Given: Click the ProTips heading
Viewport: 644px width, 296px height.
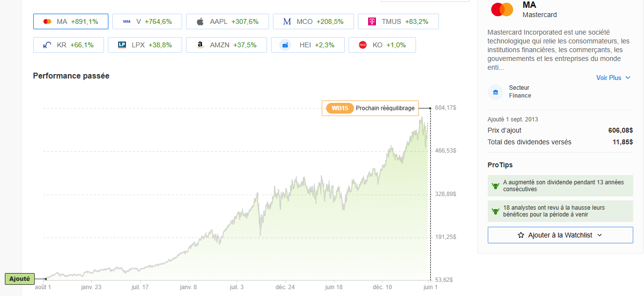Looking at the screenshot, I should click(500, 165).
